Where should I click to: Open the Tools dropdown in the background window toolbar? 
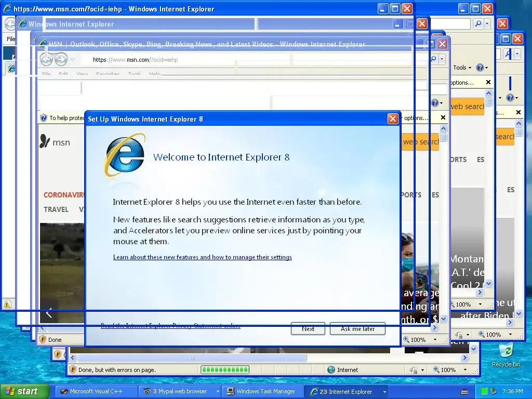pyautogui.click(x=462, y=68)
